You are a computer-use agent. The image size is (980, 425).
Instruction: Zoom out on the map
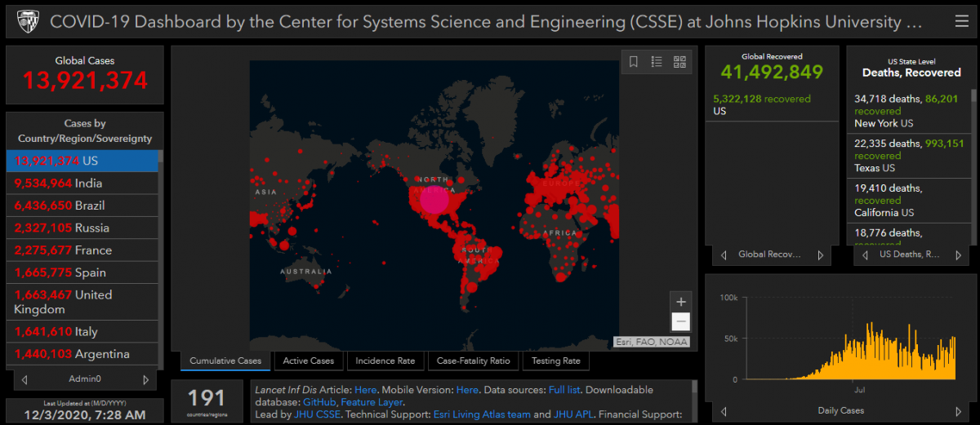pyautogui.click(x=680, y=321)
